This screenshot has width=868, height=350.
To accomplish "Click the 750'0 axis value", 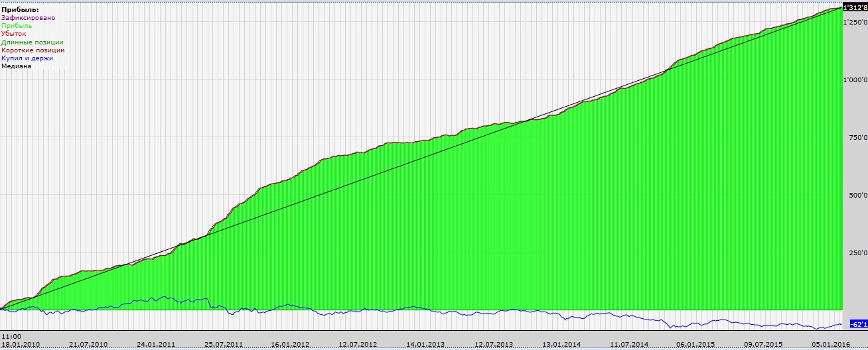I will (857, 138).
